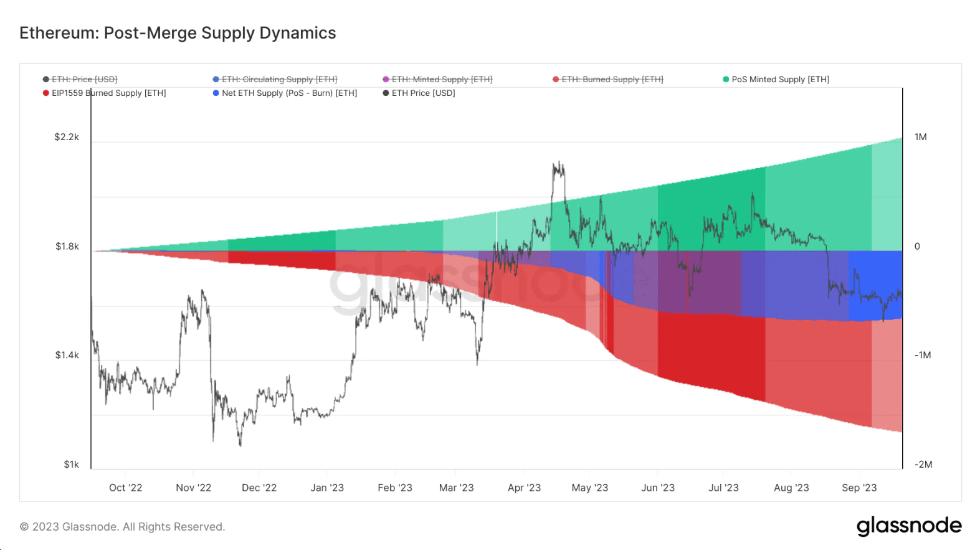The height and width of the screenshot is (550, 980).
Task: Click the -2M right axis label
Action: (x=923, y=464)
